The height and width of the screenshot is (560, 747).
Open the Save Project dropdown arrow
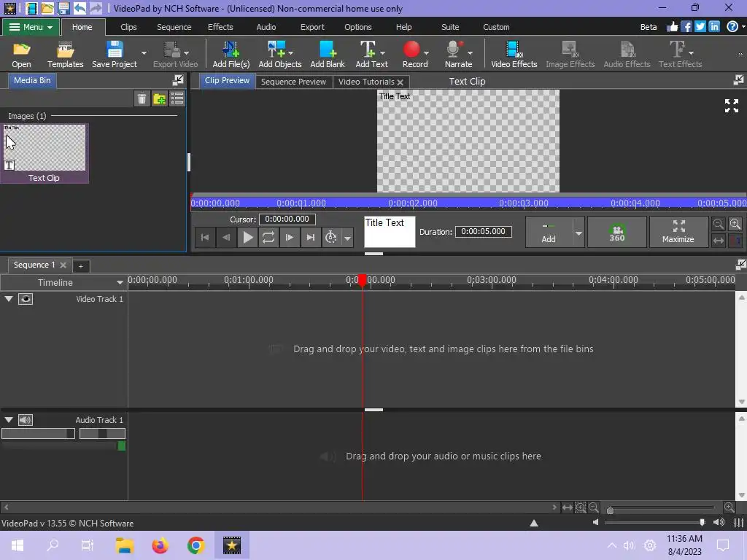[144, 52]
